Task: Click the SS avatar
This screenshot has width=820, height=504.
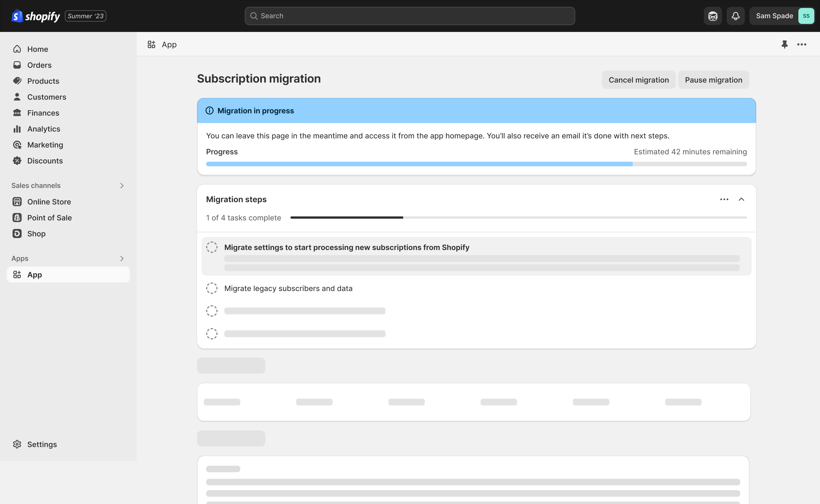Action: click(806, 16)
